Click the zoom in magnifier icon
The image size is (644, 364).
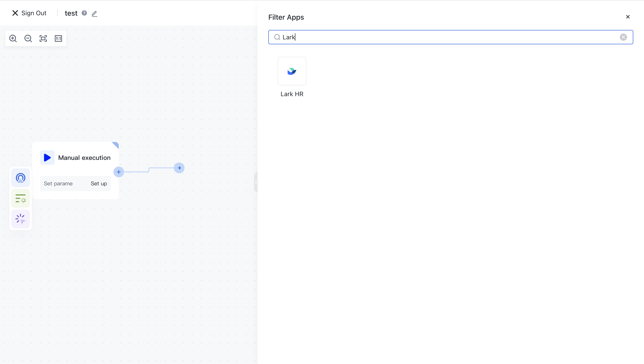(x=13, y=38)
